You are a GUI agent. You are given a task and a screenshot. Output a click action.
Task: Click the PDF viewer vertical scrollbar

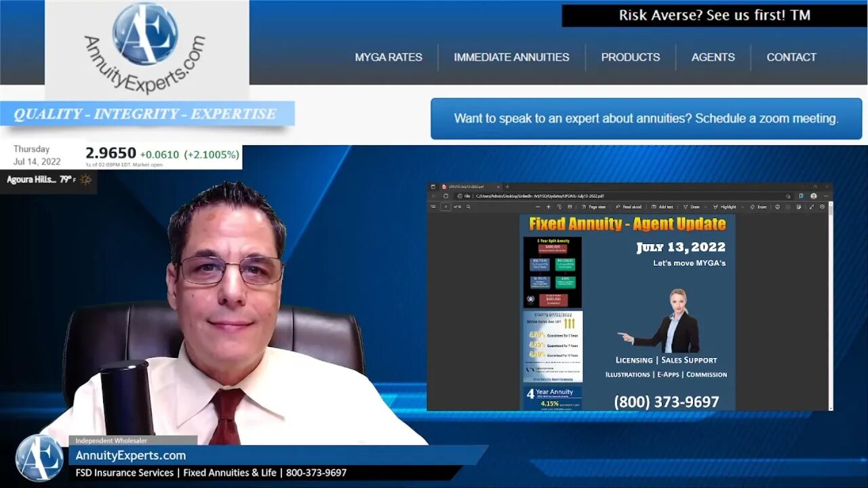point(831,305)
